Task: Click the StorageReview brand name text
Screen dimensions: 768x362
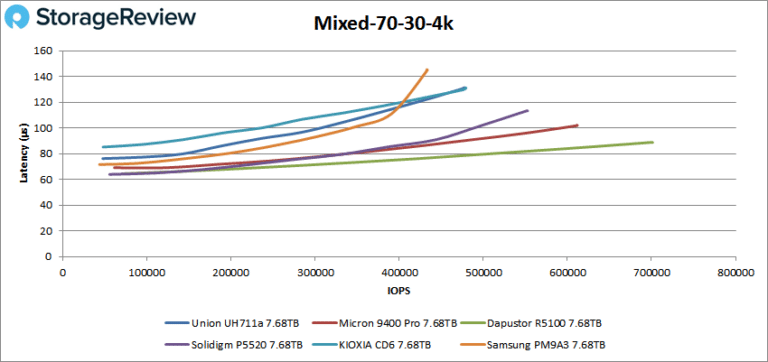Action: (116, 17)
